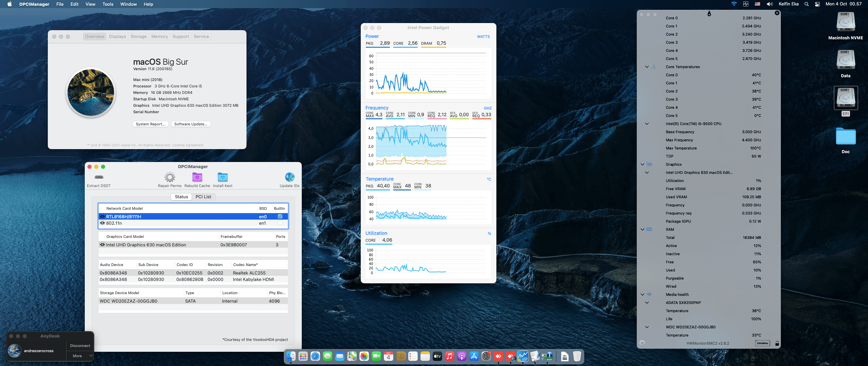Open the Trash in the Dock
868x366 pixels.
577,356
